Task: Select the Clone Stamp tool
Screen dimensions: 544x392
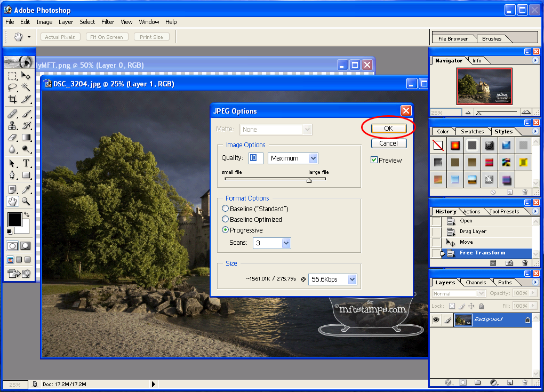Action: [x=12, y=125]
